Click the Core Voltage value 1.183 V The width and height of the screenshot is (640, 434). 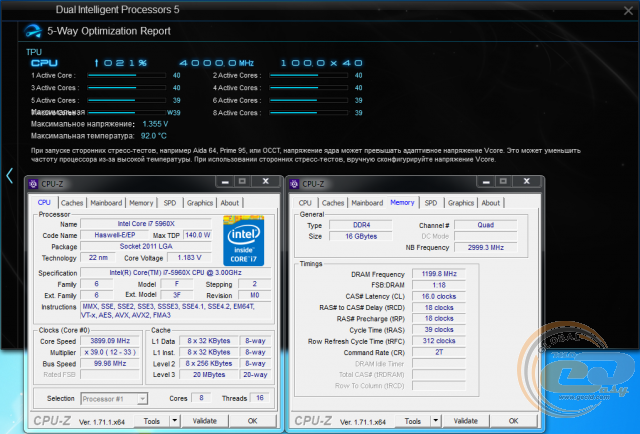coord(189,258)
